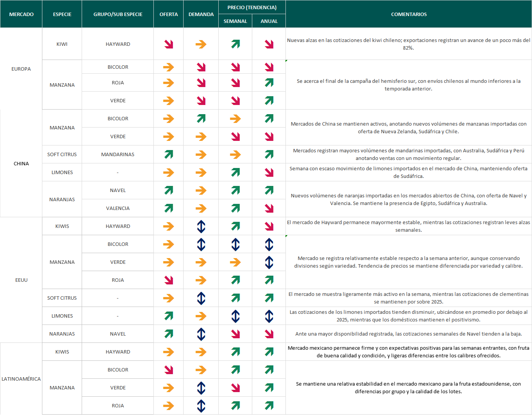Screen dimensions: 532x415
Task: Select the MERCADO column header
Action: (21, 14)
